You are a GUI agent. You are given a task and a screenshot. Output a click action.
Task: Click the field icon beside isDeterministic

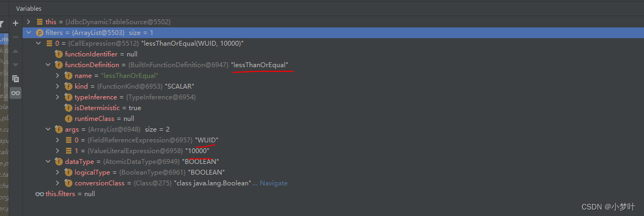coord(69,108)
